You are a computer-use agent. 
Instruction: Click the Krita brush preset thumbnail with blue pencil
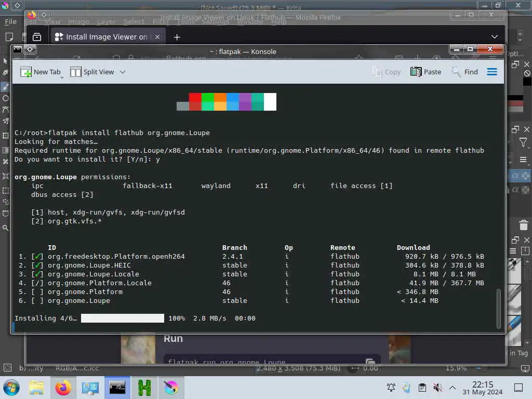click(x=514, y=330)
